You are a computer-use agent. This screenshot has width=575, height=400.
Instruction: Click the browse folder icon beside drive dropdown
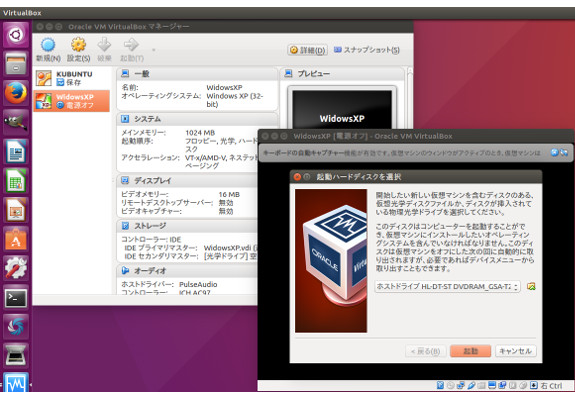coord(531,286)
